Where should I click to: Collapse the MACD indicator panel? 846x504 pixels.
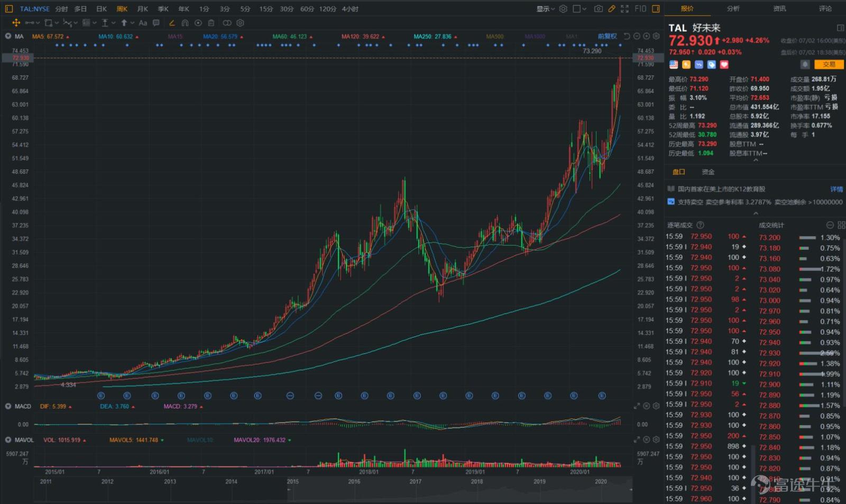[8, 406]
